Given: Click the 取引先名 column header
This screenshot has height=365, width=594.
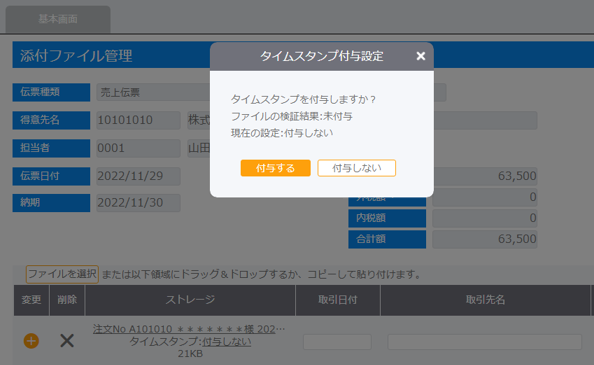Looking at the screenshot, I should pos(485,300).
